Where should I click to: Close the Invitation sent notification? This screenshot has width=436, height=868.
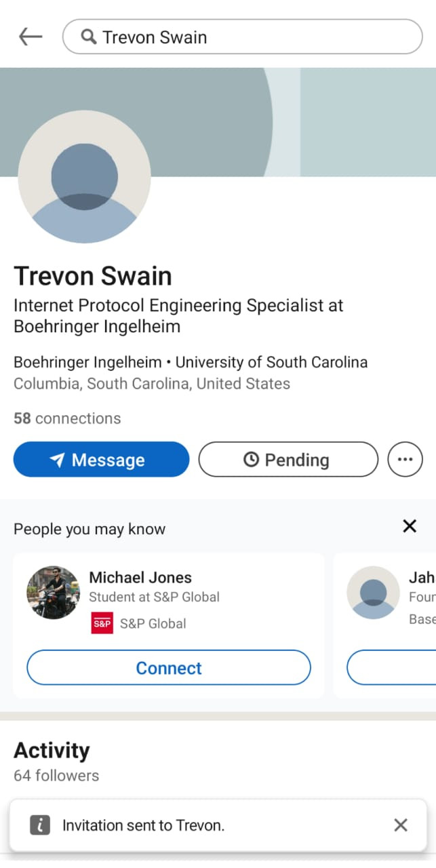click(x=401, y=825)
